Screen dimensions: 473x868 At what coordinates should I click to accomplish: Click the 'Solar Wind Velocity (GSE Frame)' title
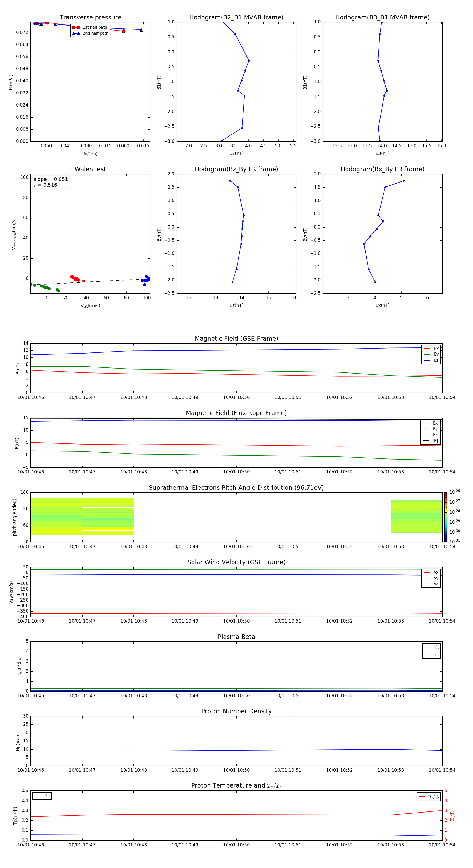pos(236,562)
